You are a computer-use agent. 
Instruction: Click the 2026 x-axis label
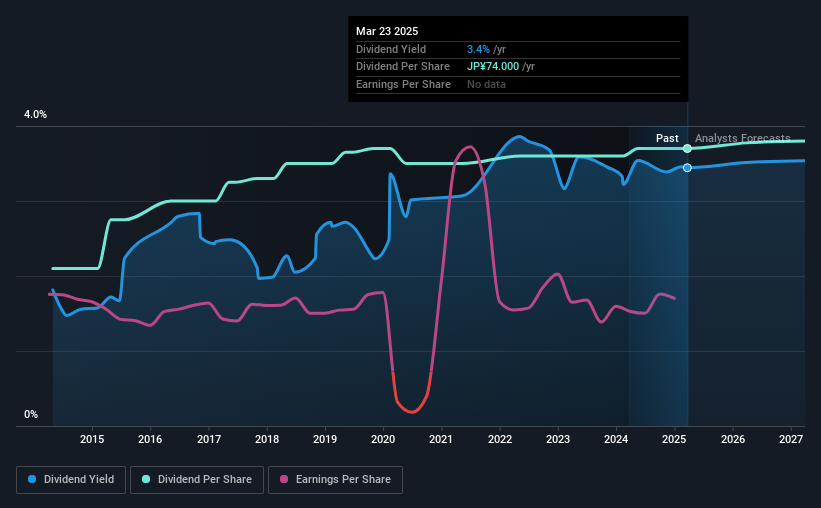point(733,439)
